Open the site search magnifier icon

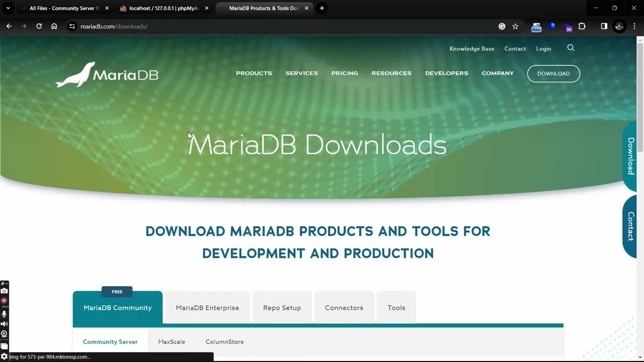pos(571,48)
